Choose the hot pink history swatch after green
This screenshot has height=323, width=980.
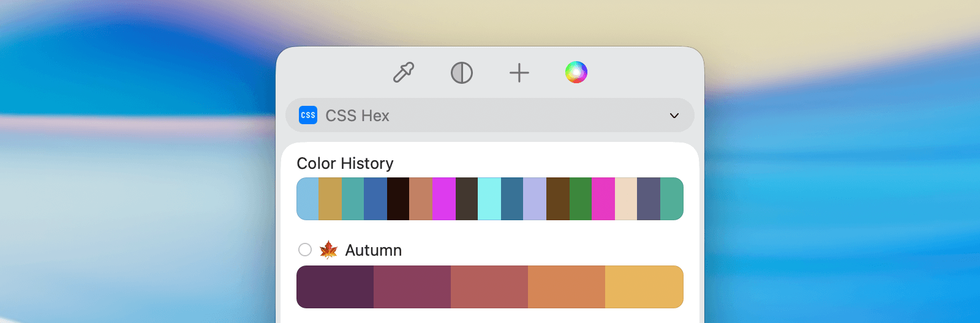[603, 199]
